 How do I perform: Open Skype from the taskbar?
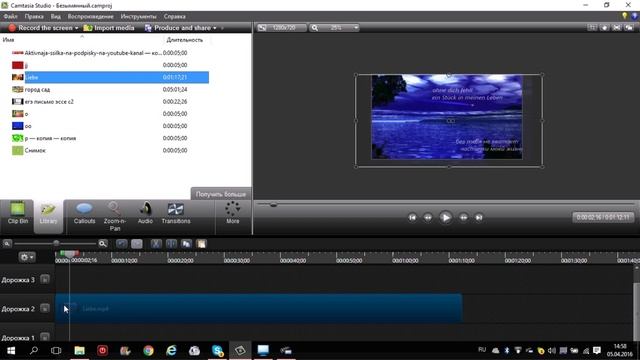click(x=218, y=350)
